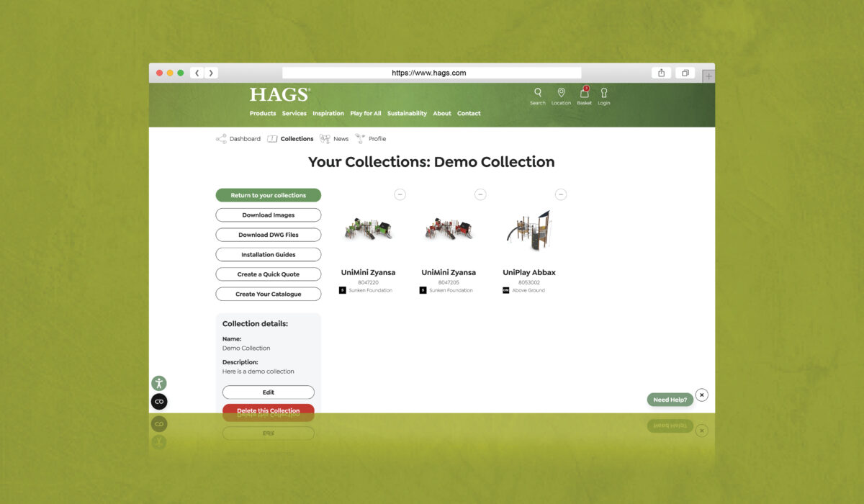Open the Products menu
864x504 pixels.
click(x=263, y=114)
